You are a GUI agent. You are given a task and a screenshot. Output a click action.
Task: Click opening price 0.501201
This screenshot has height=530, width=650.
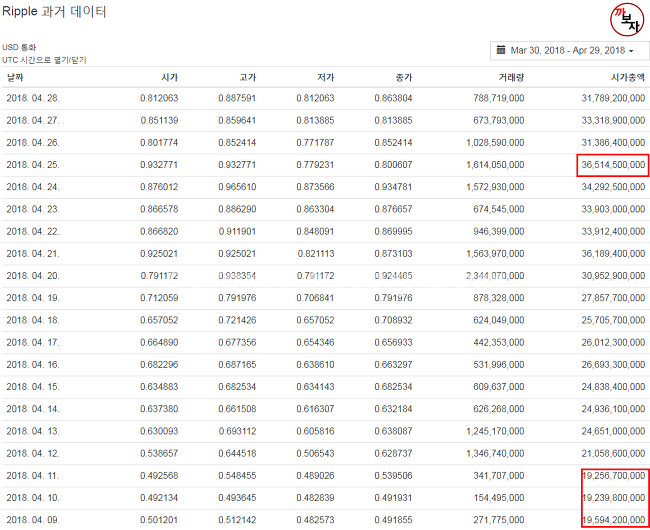coord(159,520)
